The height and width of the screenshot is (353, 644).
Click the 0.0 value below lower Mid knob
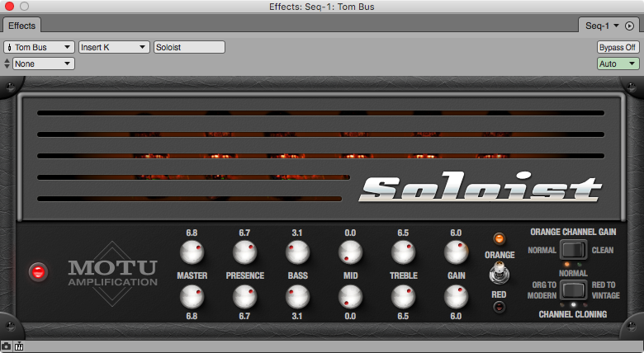tap(350, 316)
